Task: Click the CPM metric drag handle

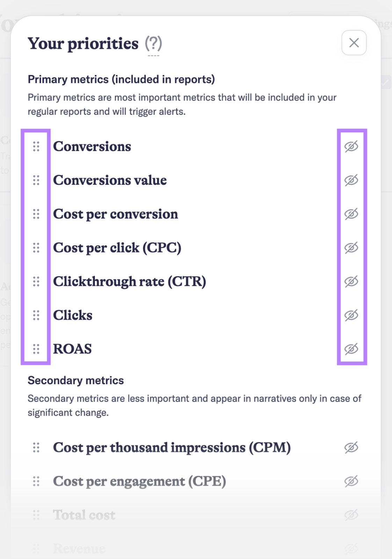Action: click(36, 448)
